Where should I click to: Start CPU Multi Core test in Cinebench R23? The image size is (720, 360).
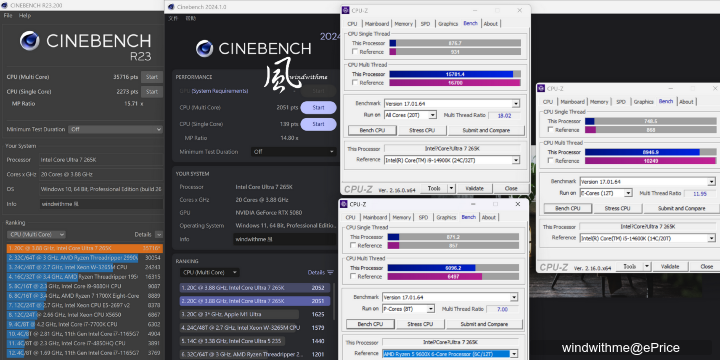pyautogui.click(x=152, y=77)
